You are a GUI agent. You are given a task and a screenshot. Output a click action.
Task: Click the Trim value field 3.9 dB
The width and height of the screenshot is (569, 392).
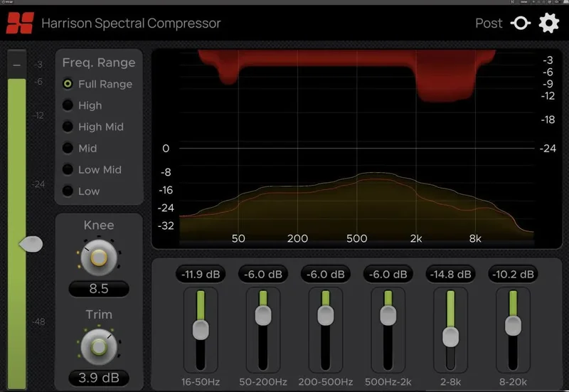point(99,378)
